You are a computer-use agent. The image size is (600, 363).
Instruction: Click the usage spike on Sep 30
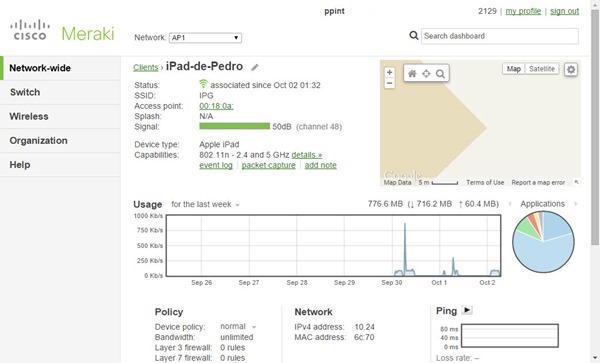405,249
